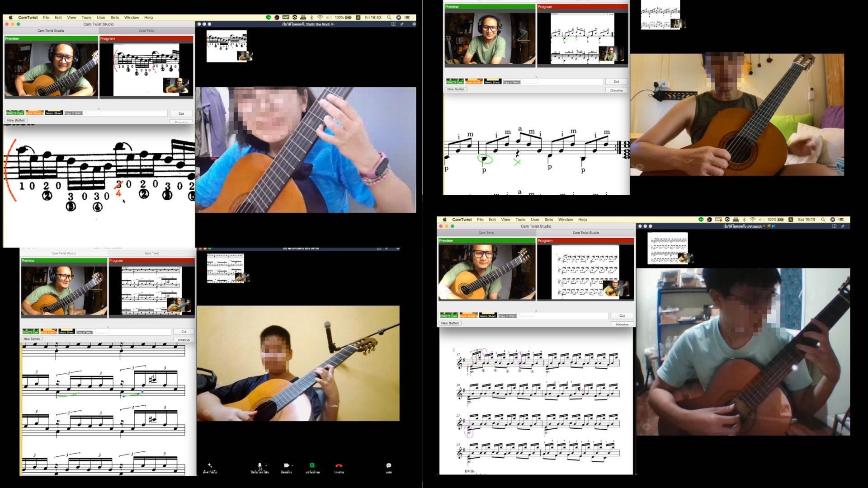868x488 pixels.
Task: Open the Sets menu in top-left menu bar
Action: [115, 18]
